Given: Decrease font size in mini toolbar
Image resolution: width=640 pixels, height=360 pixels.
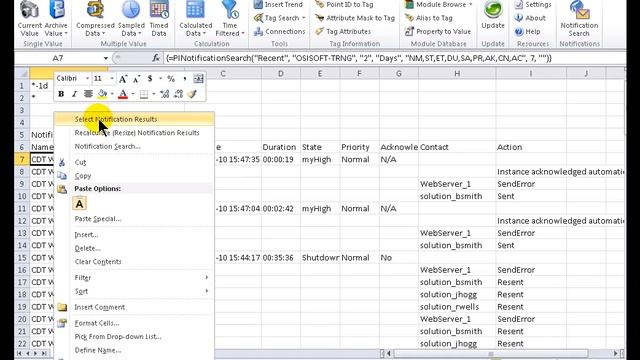Looking at the screenshot, I should pos(136,79).
